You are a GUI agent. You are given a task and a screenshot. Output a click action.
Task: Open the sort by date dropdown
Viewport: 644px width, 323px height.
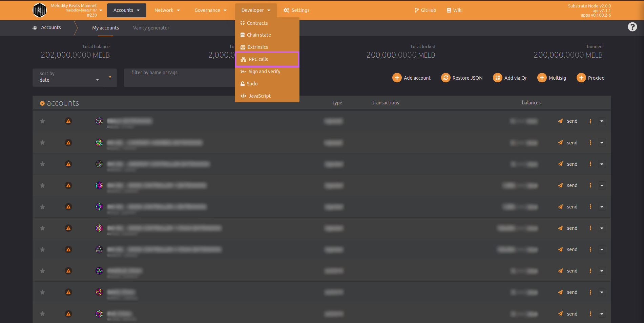[x=69, y=78]
